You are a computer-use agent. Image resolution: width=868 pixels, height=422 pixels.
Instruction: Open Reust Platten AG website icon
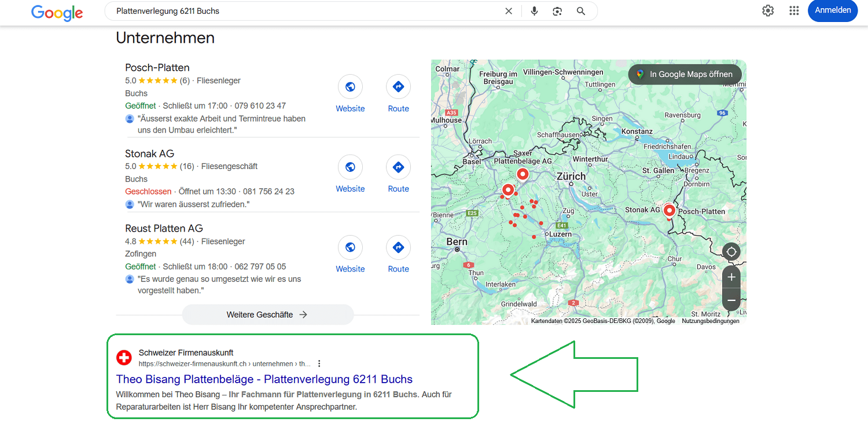tap(350, 247)
